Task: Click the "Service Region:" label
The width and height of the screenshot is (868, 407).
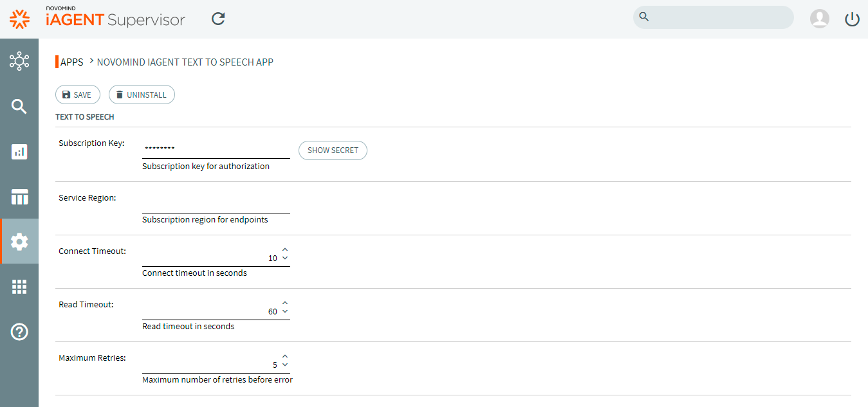Action: pos(88,198)
